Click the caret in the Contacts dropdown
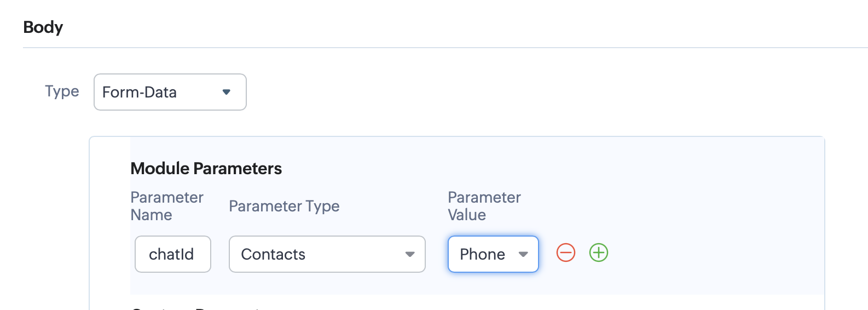Viewport: 868px width, 310px height. 410,254
